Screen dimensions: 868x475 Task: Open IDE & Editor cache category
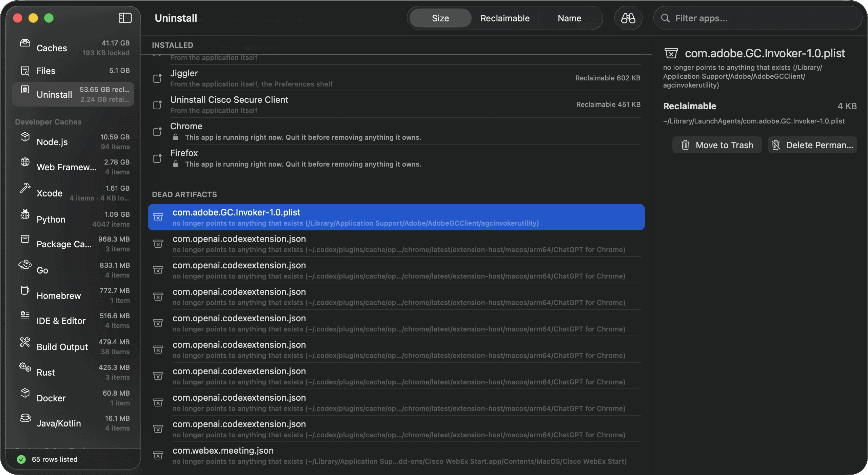pyautogui.click(x=73, y=321)
